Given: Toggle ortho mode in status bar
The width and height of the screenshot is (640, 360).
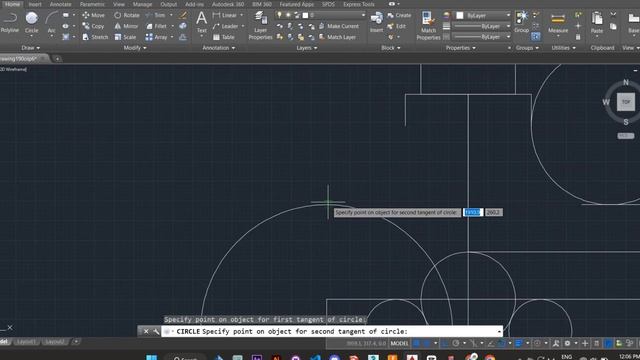Looking at the screenshot, I should pyautogui.click(x=444, y=343).
